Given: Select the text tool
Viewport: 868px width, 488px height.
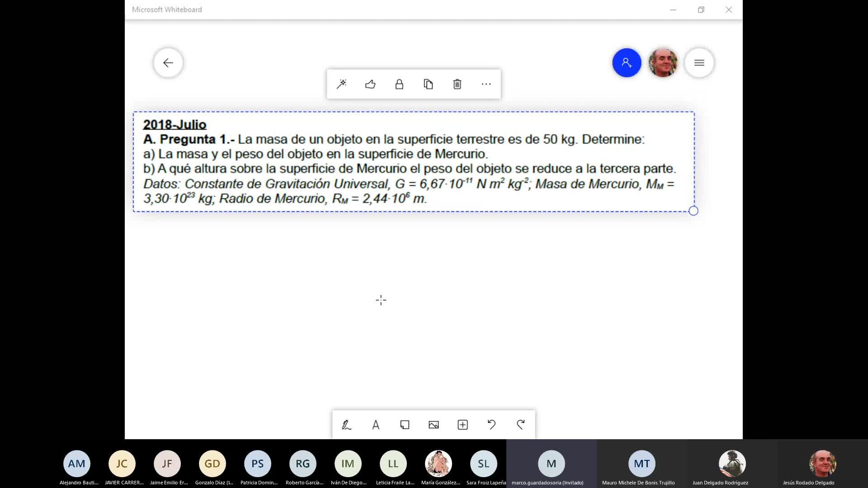Looking at the screenshot, I should (376, 425).
